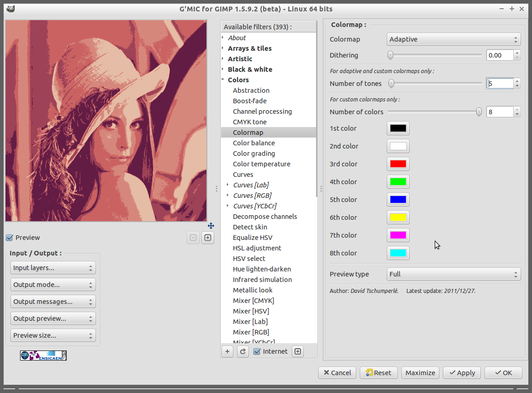Select the Metallic look filter
Viewport: 532px width, 393px height.
click(253, 290)
